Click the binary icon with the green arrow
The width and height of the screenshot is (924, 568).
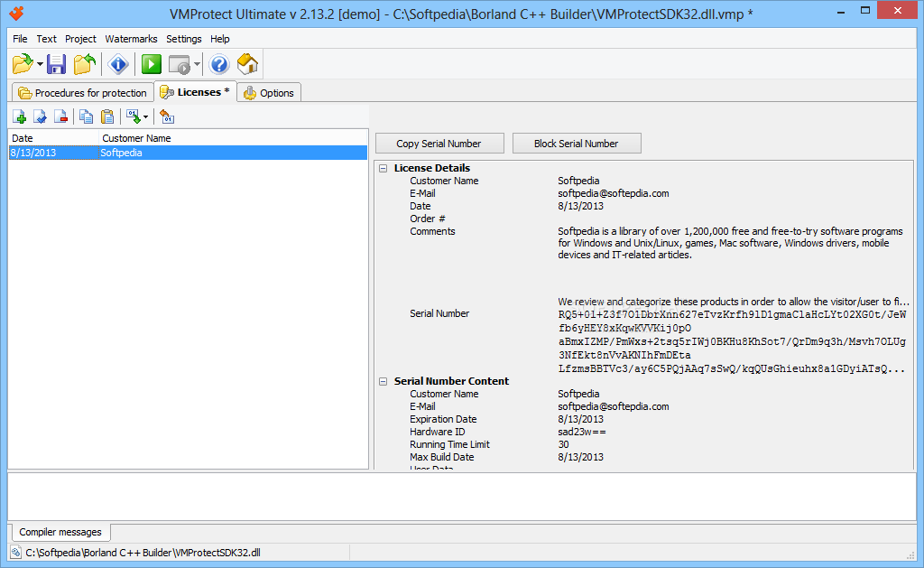click(x=133, y=116)
